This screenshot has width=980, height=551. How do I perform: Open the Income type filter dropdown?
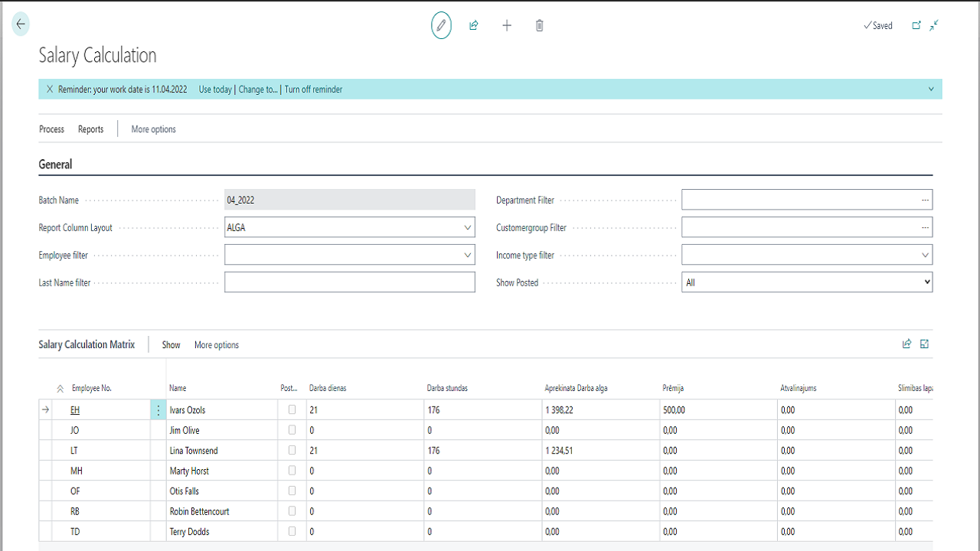[x=926, y=255]
